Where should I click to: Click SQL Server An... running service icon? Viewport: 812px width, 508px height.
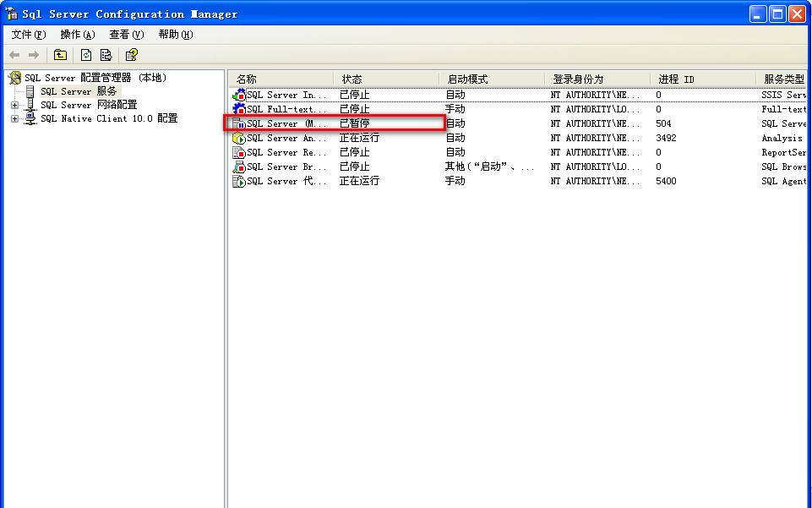(239, 139)
